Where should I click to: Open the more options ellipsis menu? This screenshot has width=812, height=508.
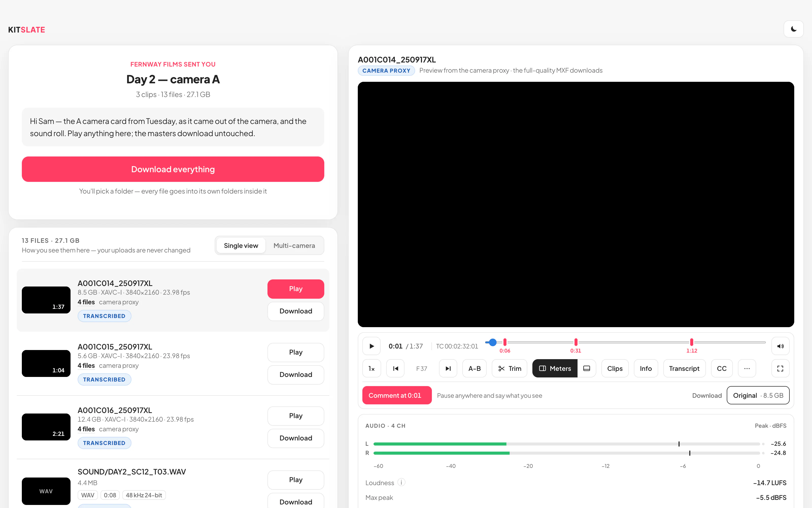(x=747, y=369)
